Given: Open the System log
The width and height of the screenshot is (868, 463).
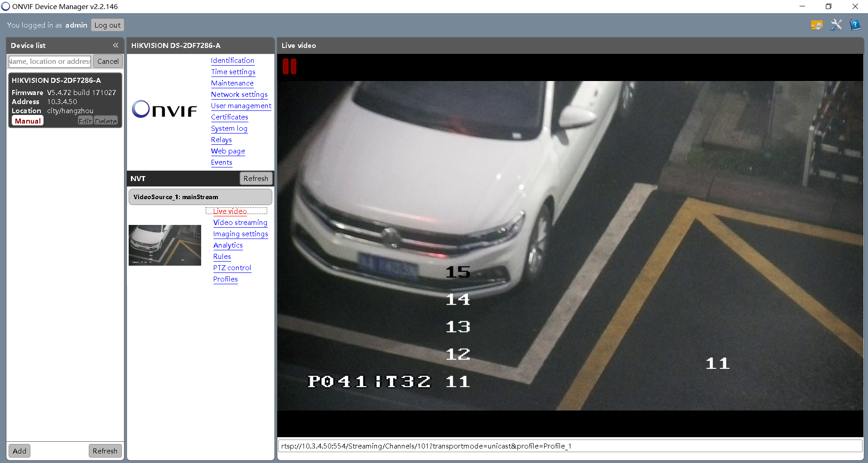Looking at the screenshot, I should point(229,129).
